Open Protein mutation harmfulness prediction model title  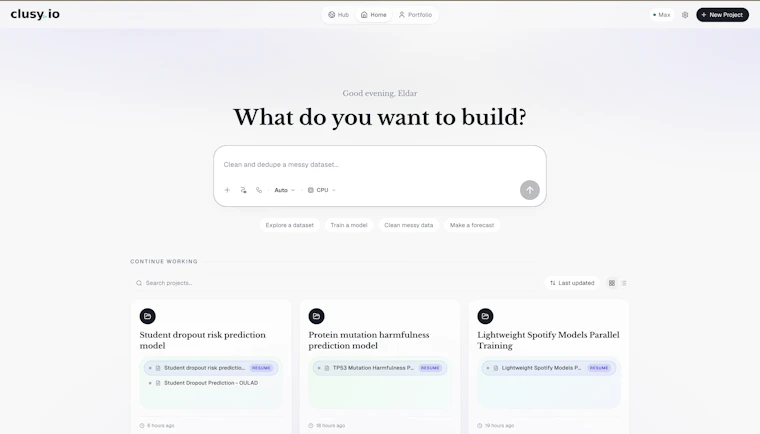pos(369,340)
